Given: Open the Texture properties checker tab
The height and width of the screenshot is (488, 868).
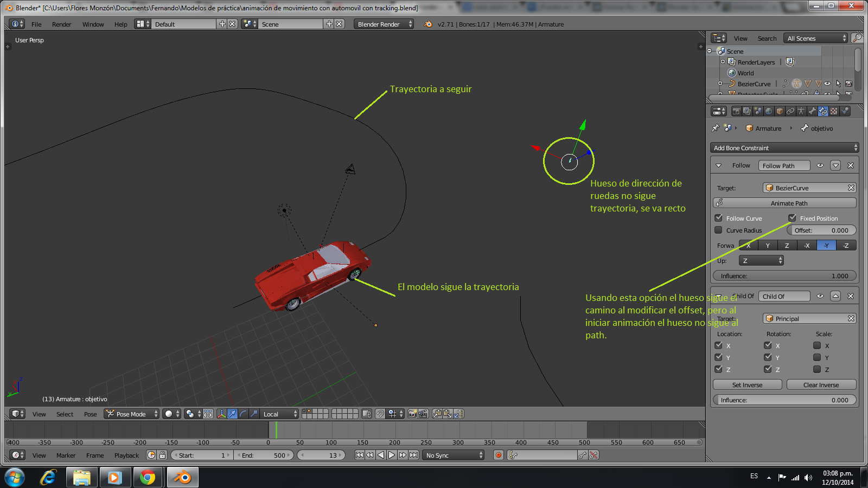Looking at the screenshot, I should (834, 111).
